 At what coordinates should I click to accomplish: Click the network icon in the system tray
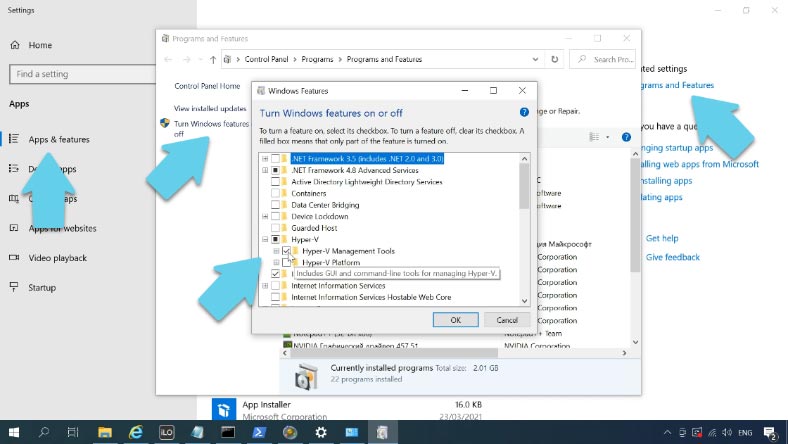pos(712,432)
